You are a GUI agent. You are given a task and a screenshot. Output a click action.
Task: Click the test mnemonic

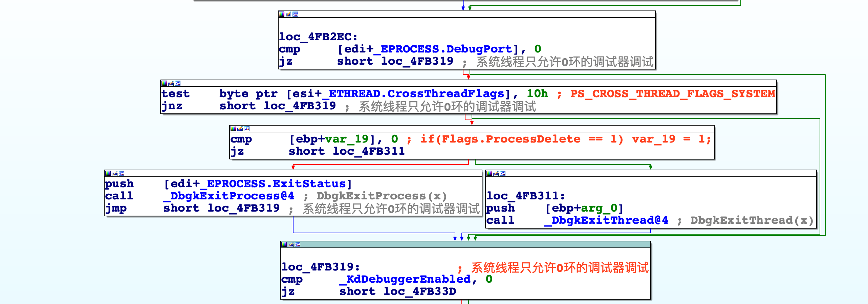pos(175,94)
